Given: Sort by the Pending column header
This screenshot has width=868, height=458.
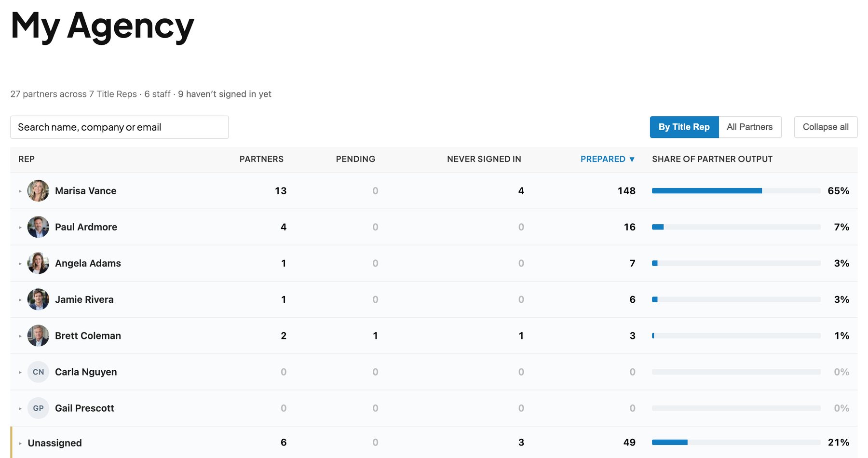Looking at the screenshot, I should coord(355,159).
